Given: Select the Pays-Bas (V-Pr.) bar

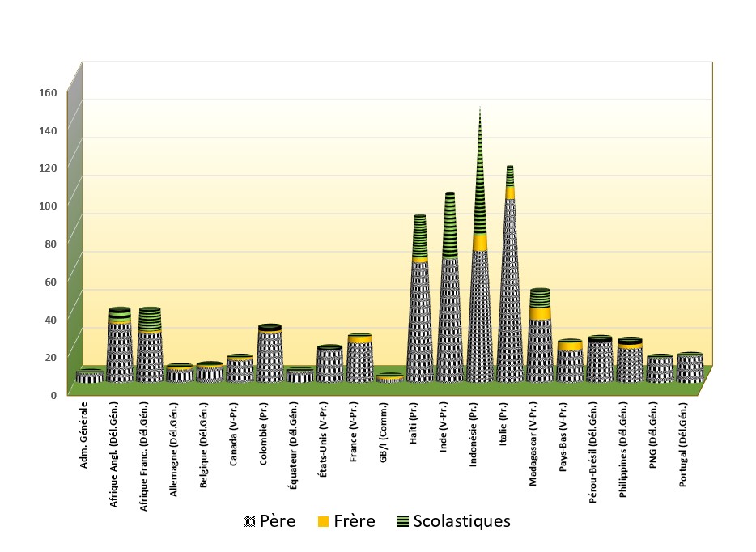Looking at the screenshot, I should click(570, 361).
